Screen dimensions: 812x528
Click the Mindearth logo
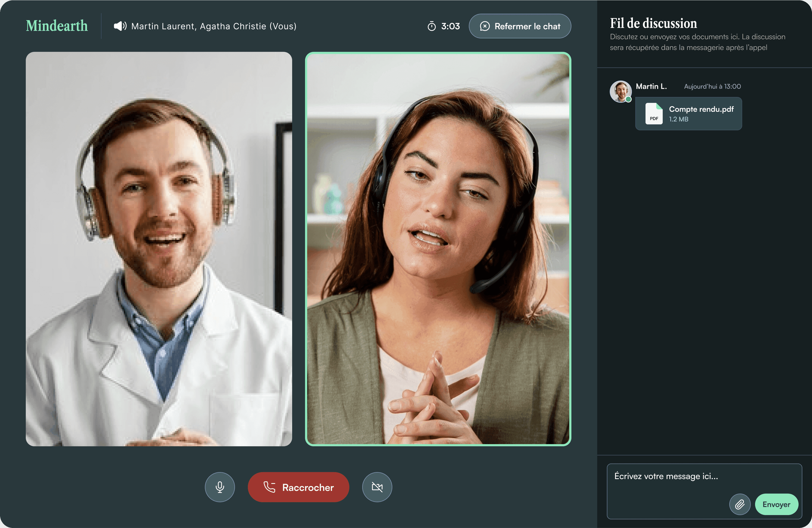coord(57,26)
